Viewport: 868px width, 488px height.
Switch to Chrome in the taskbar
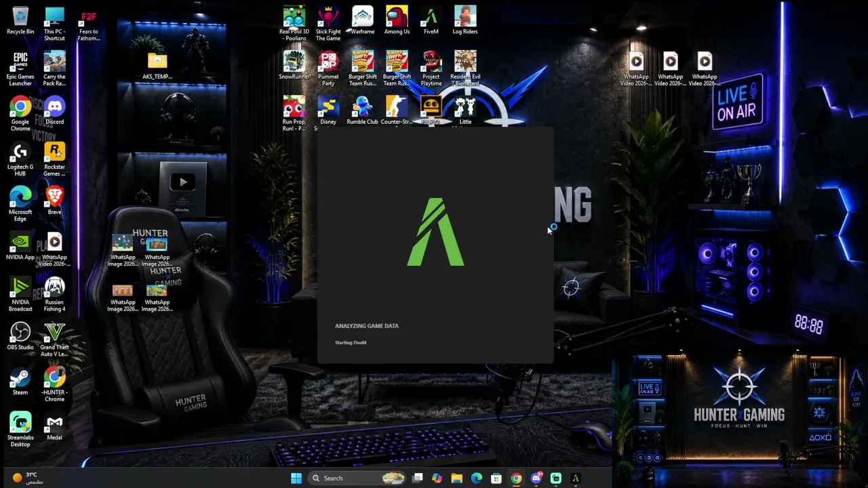(516, 478)
